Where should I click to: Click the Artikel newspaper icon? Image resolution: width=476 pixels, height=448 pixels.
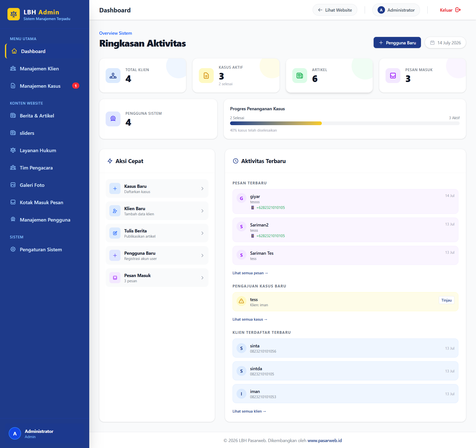point(300,76)
